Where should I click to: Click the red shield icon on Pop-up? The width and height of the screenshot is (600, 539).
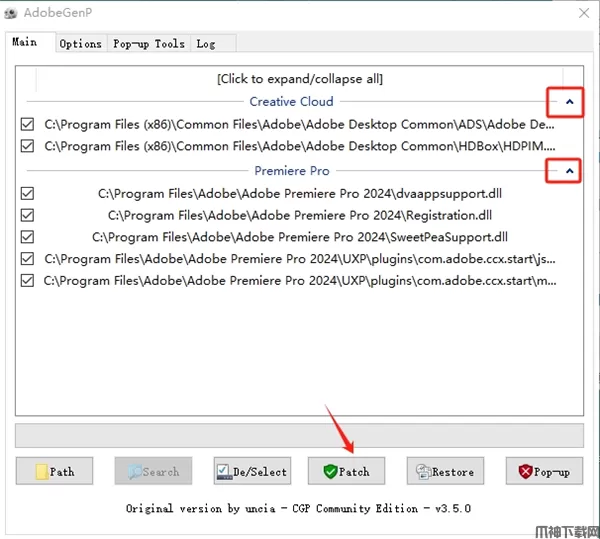525,471
